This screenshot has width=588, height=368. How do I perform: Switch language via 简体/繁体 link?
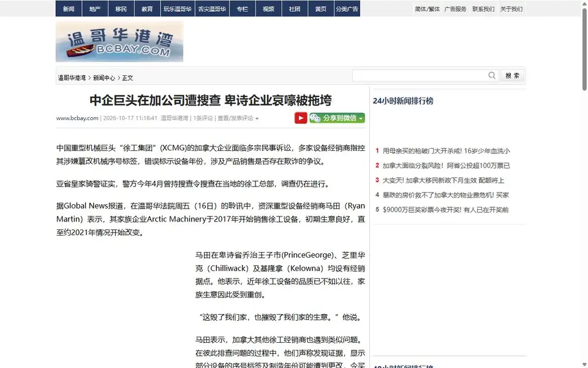tap(427, 9)
